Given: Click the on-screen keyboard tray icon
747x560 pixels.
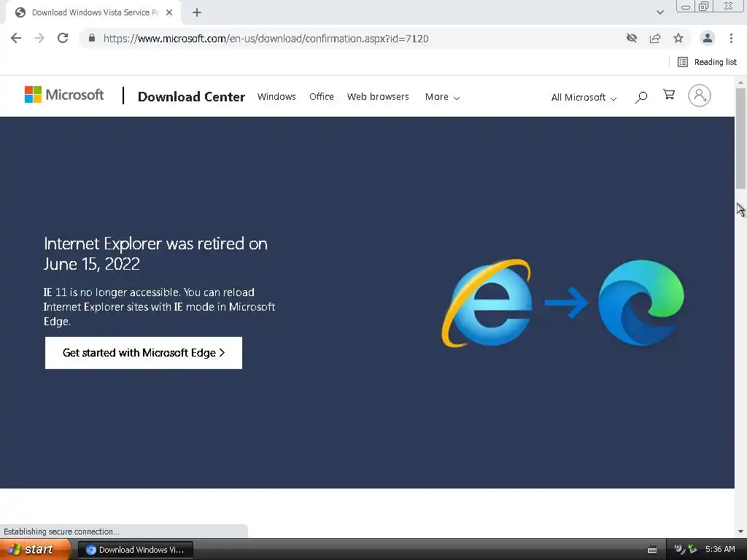Looking at the screenshot, I should point(652,550).
